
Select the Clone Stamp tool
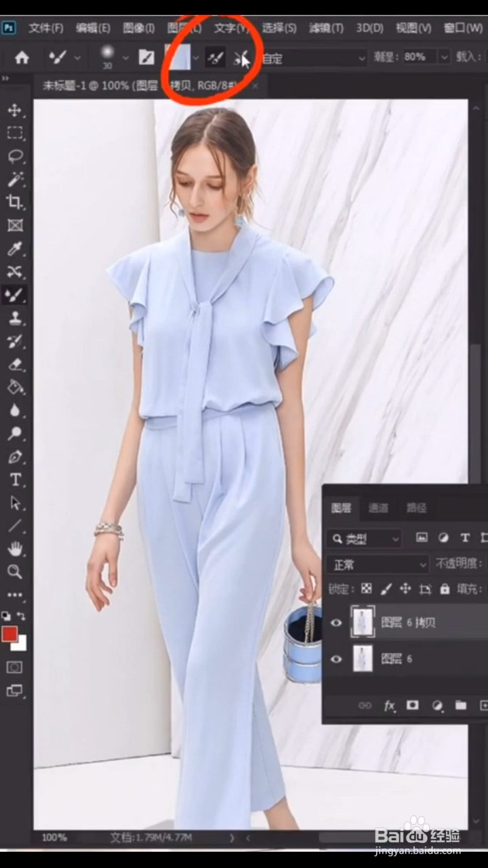14,318
